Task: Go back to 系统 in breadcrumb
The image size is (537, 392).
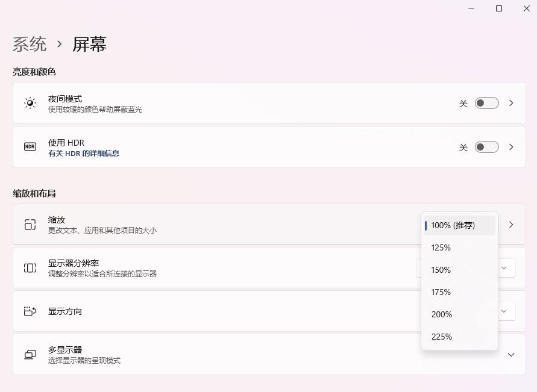Action: click(x=30, y=44)
